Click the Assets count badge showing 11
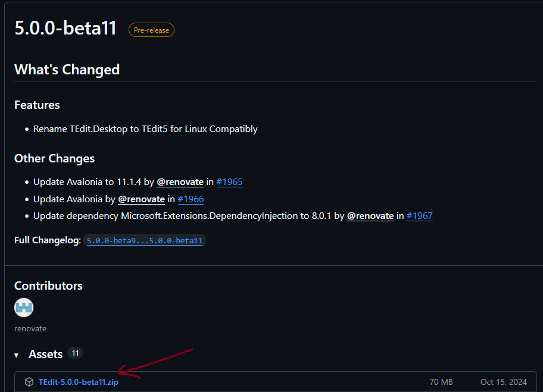The width and height of the screenshot is (543, 392). tap(75, 353)
